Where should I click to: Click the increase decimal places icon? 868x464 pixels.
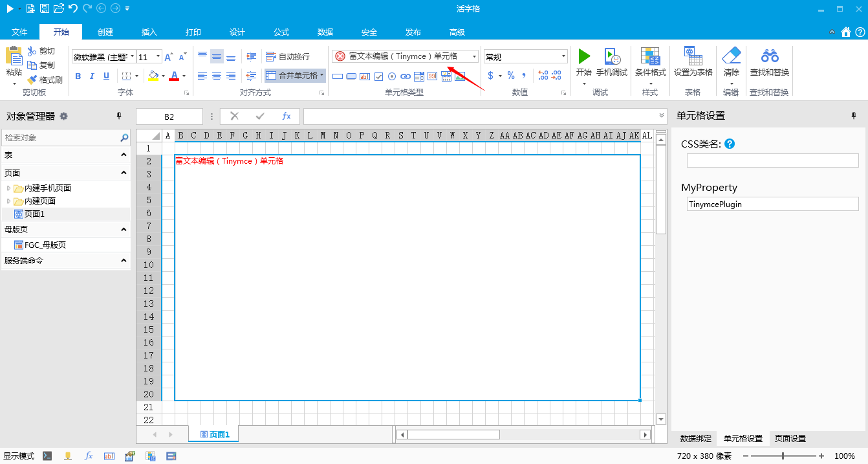(x=543, y=76)
